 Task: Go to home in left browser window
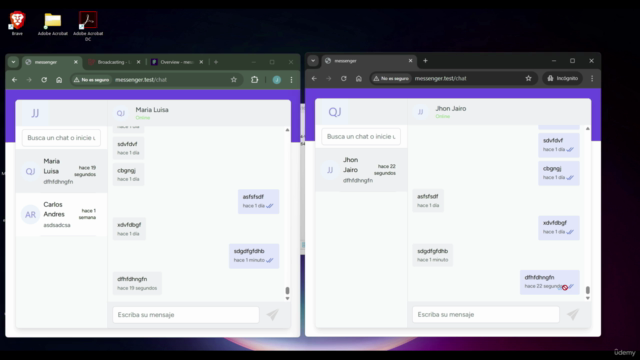point(59,80)
